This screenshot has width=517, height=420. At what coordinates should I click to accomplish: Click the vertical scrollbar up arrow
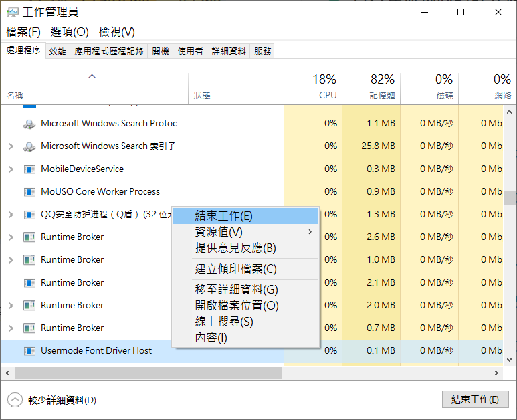[x=510, y=112]
